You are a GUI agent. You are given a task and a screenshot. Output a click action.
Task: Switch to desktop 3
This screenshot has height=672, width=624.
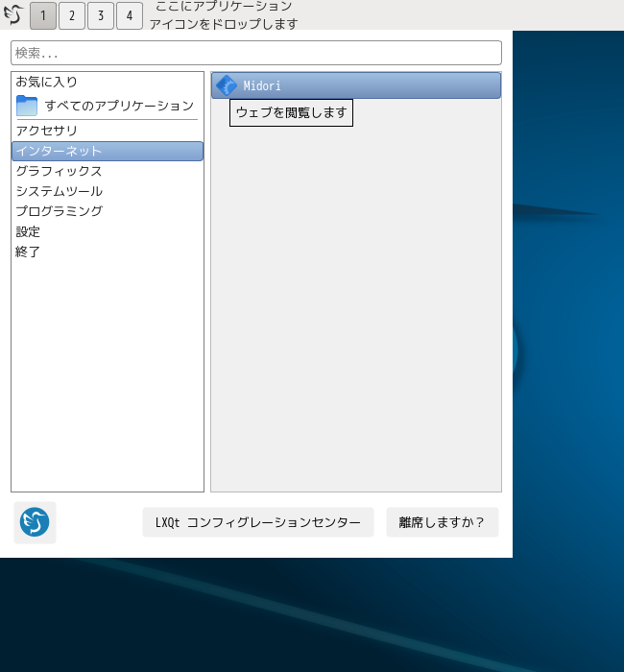click(101, 16)
